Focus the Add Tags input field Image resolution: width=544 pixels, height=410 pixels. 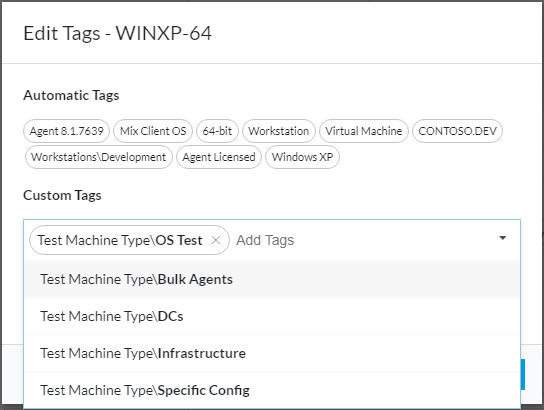pyautogui.click(x=363, y=240)
